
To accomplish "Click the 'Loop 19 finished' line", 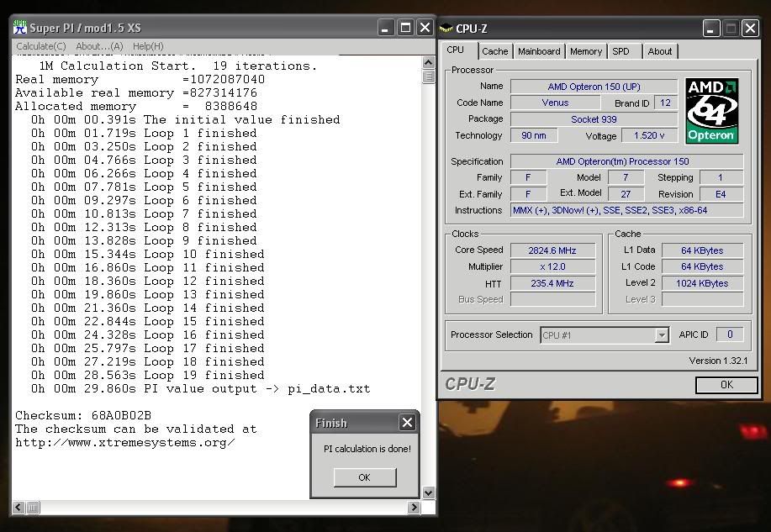I will point(147,375).
